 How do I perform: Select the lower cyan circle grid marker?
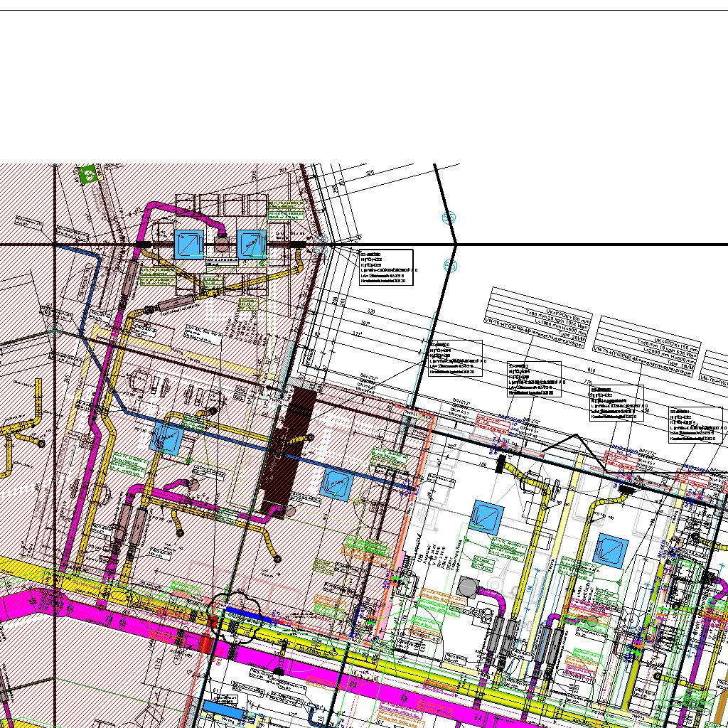[449, 266]
